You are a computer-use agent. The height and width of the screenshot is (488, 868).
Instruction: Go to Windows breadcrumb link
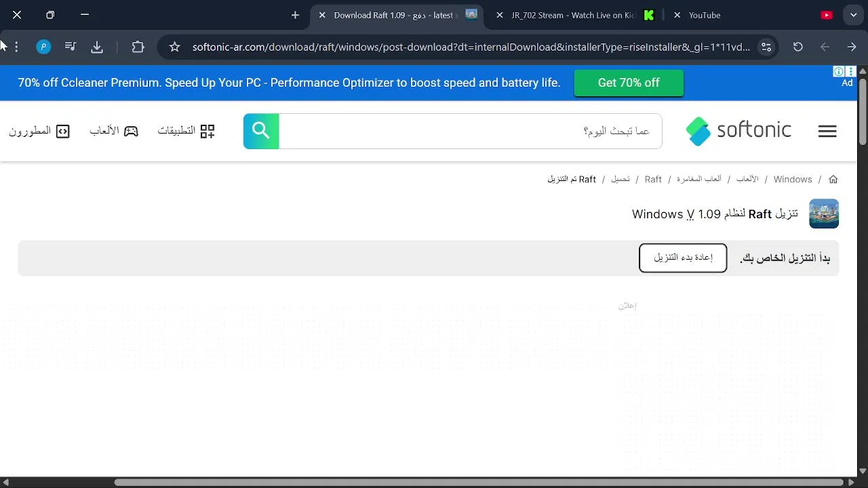point(793,180)
